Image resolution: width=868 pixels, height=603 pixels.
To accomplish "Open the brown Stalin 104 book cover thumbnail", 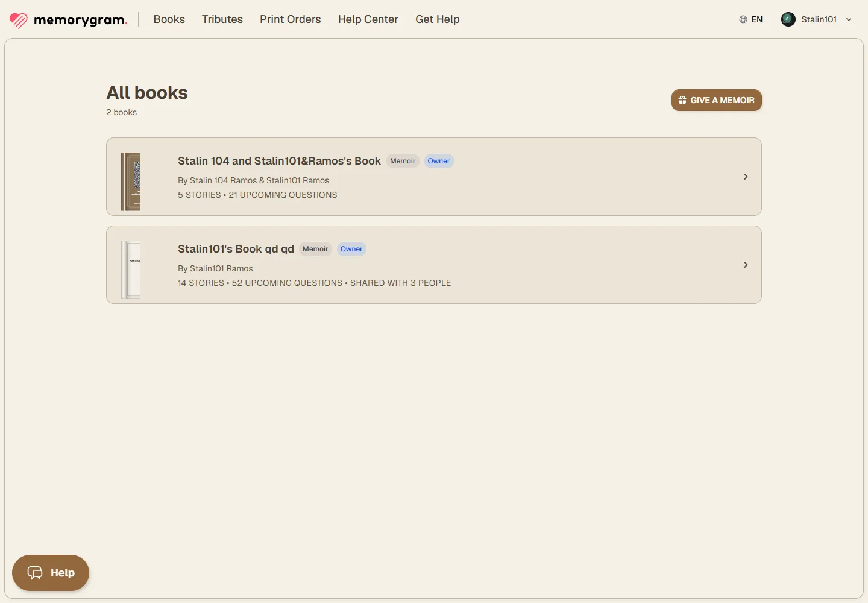I will click(x=131, y=182).
